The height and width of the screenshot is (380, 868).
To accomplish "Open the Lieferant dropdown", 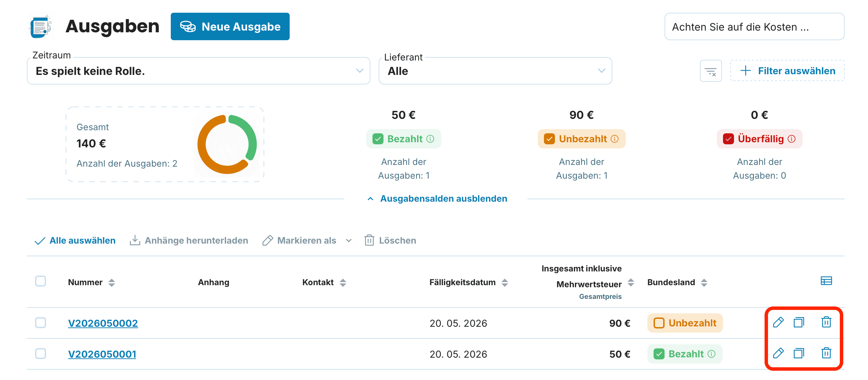I will click(x=495, y=71).
